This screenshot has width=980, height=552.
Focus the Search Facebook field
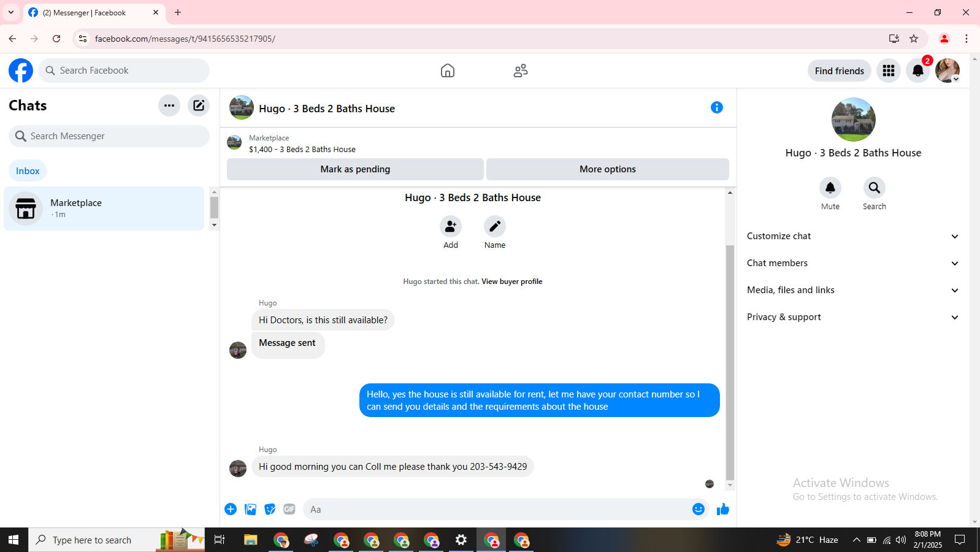pos(124,71)
